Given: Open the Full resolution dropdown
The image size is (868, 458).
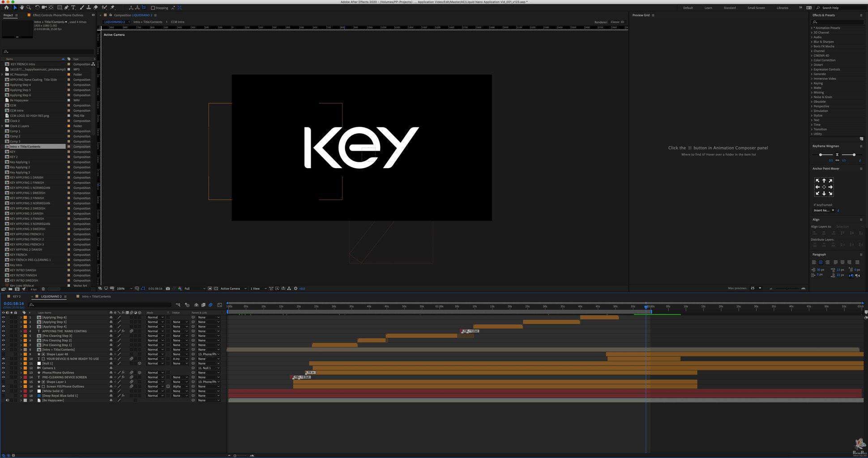Looking at the screenshot, I should pos(194,288).
